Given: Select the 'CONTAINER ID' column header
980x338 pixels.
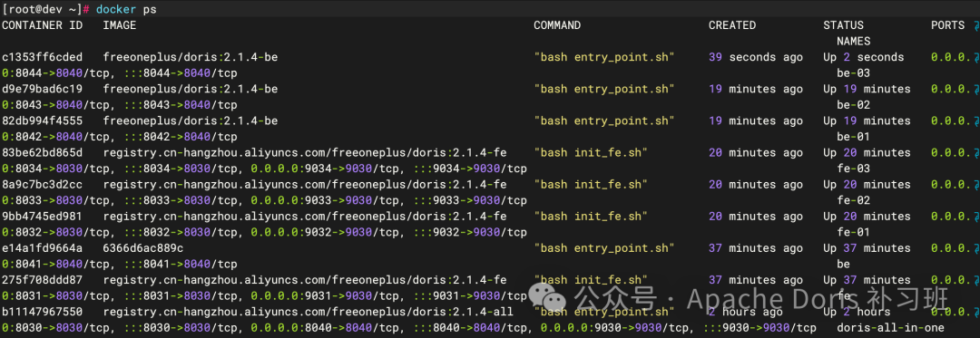Looking at the screenshot, I should pyautogui.click(x=42, y=25).
